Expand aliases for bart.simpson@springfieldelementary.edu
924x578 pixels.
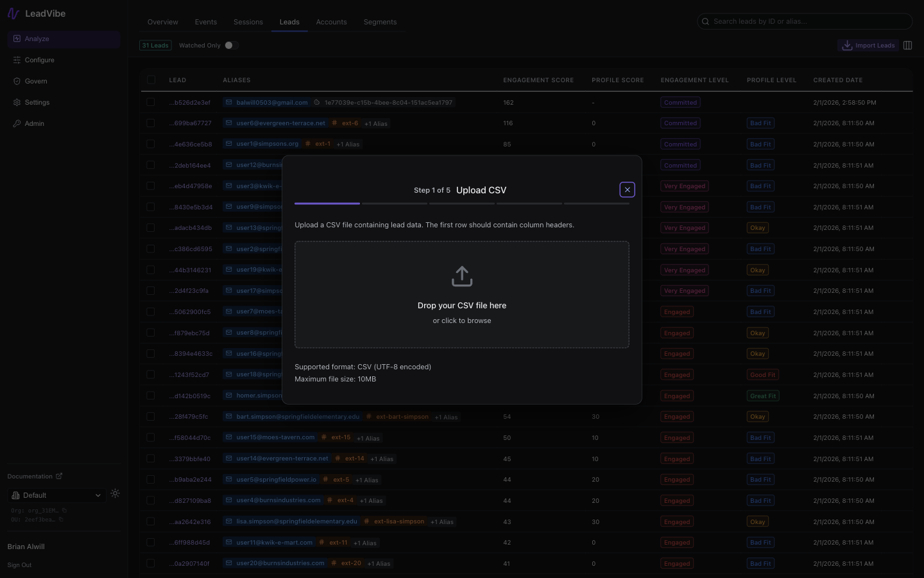coord(446,417)
